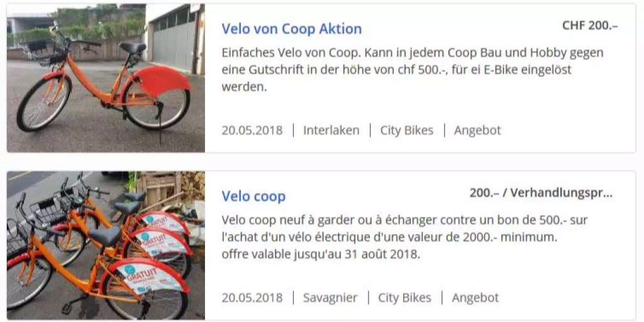The height and width of the screenshot is (322, 644).
Task: Click the CHF 200.– price label
Action: pos(590,25)
